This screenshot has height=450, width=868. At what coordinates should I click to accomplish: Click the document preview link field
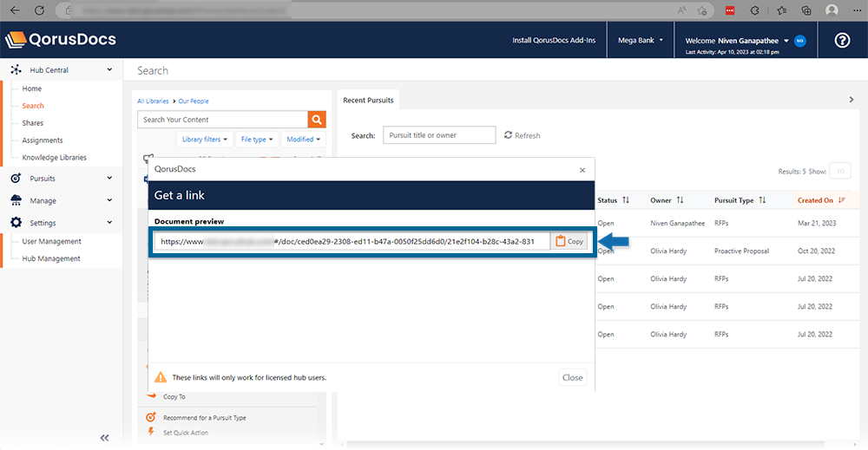(352, 241)
